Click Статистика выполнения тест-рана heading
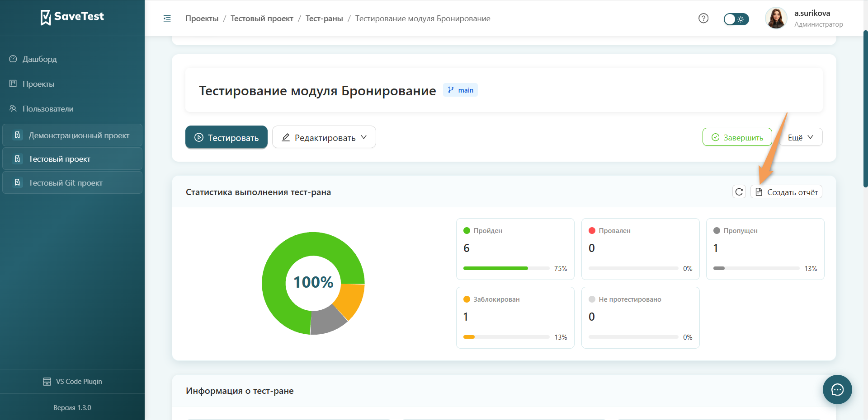This screenshot has height=420, width=868. [x=258, y=192]
